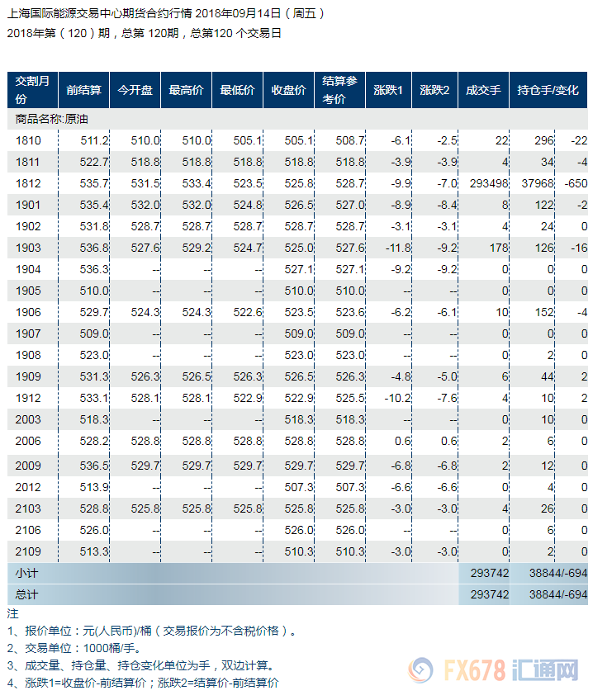Click highest price 533.4 in 1812 row
Viewport: 593px width, 700px height.
coord(197,183)
